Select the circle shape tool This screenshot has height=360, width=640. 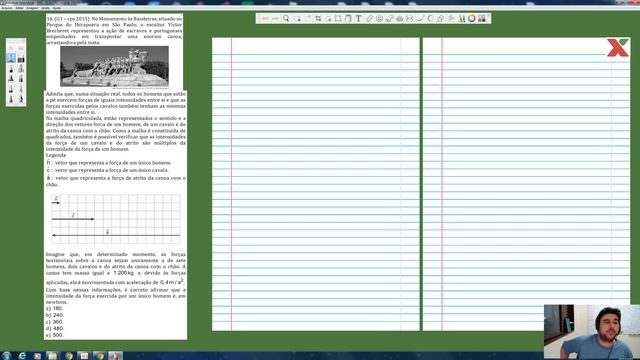pos(430,18)
